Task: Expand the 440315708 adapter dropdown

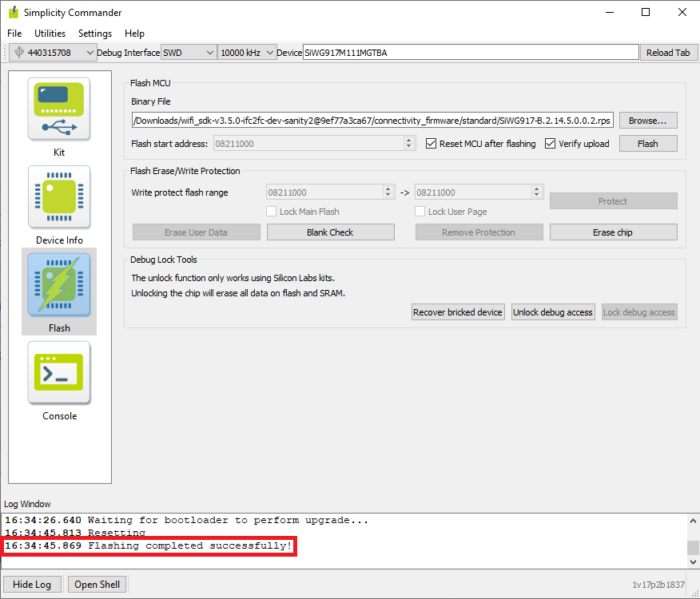Action: point(89,53)
